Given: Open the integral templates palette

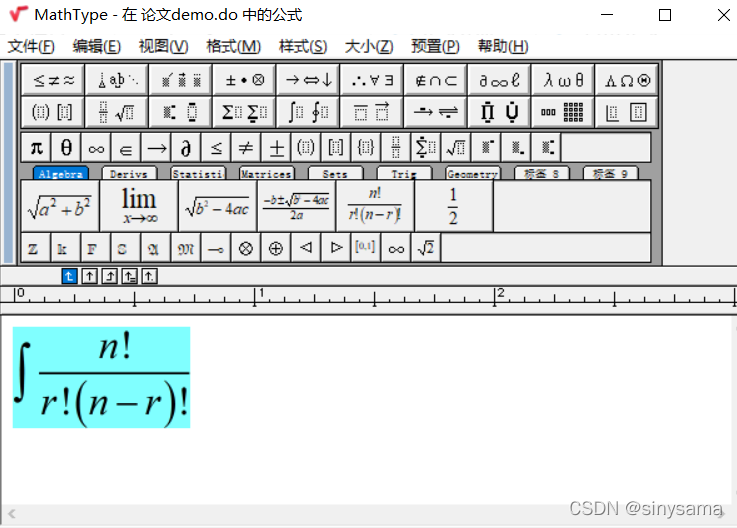Looking at the screenshot, I should [308, 112].
